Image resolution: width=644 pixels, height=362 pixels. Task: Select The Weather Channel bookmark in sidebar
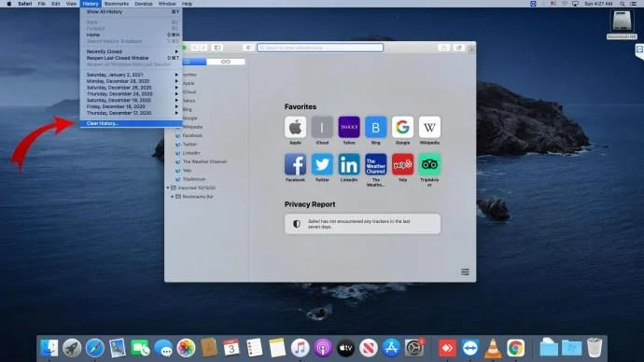tap(204, 161)
